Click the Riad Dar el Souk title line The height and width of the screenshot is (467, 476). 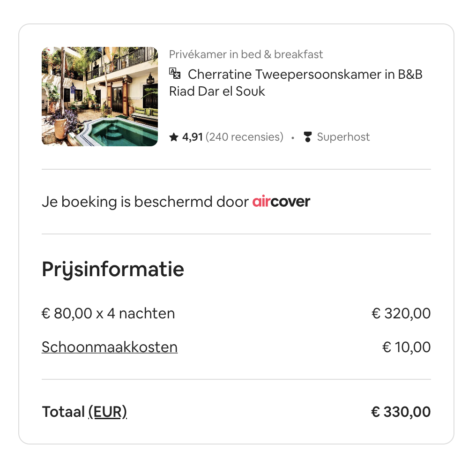(217, 91)
